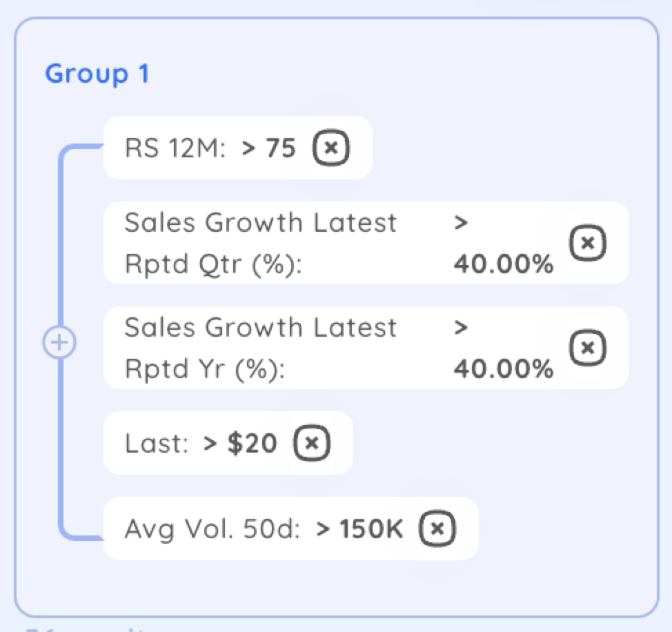672x632 pixels.
Task: Open the Last filter label
Action: tap(157, 443)
